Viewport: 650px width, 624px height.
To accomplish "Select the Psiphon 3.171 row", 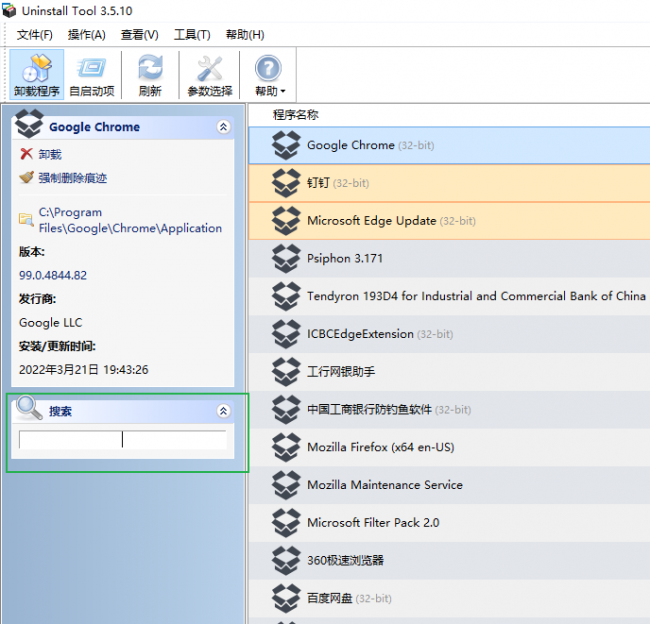I will 449,259.
